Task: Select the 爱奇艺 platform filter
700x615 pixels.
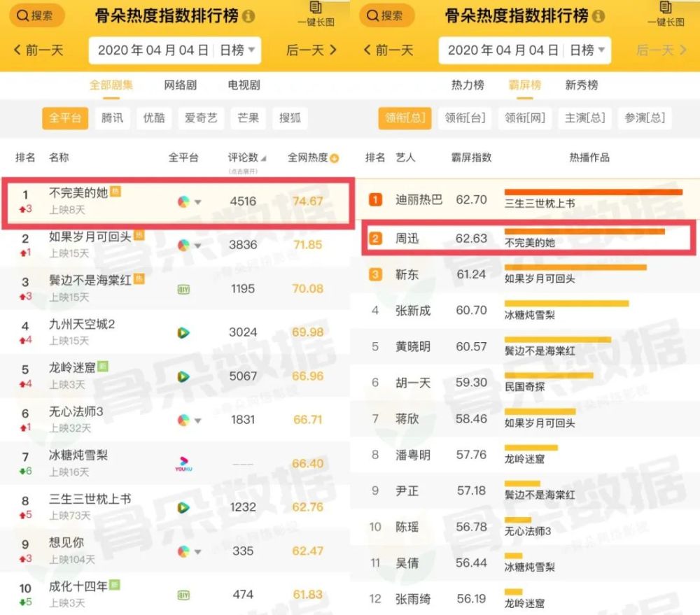Action: pyautogui.click(x=201, y=118)
